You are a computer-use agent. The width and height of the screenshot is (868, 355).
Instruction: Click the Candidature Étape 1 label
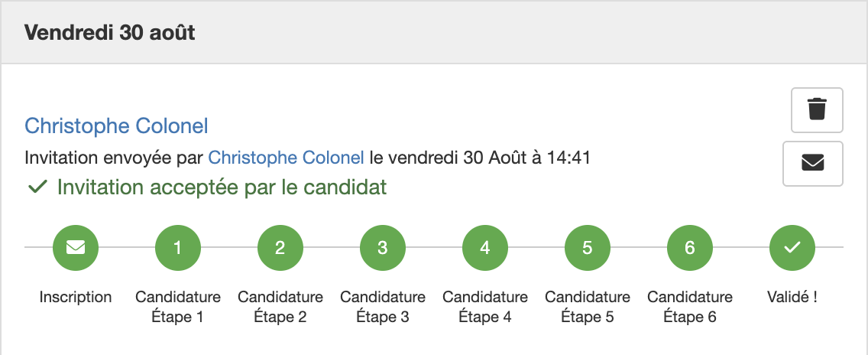(178, 307)
